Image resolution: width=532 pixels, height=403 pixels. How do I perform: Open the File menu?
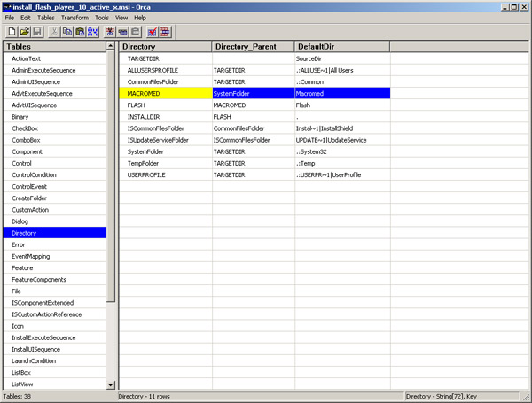click(9, 18)
